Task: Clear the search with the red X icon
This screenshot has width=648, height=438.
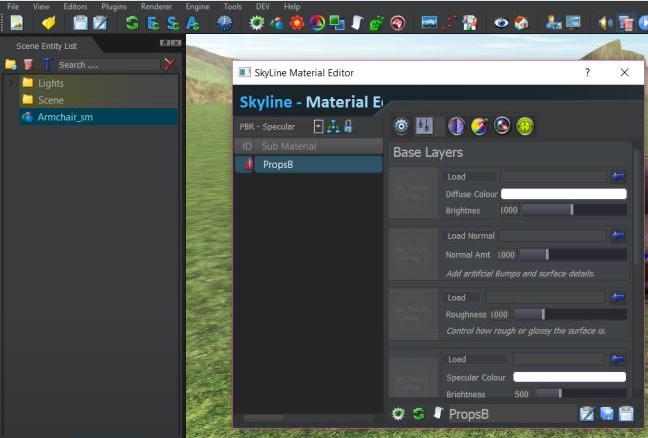Action: [x=169, y=64]
